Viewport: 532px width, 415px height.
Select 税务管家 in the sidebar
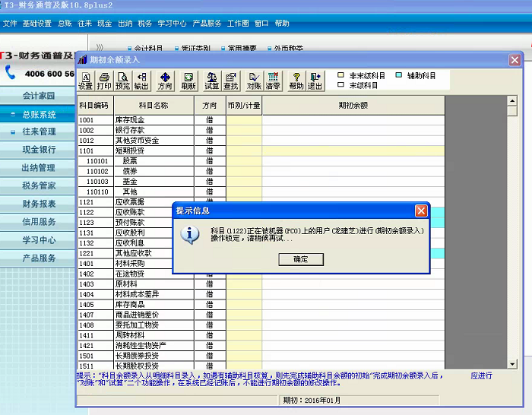tap(39, 185)
